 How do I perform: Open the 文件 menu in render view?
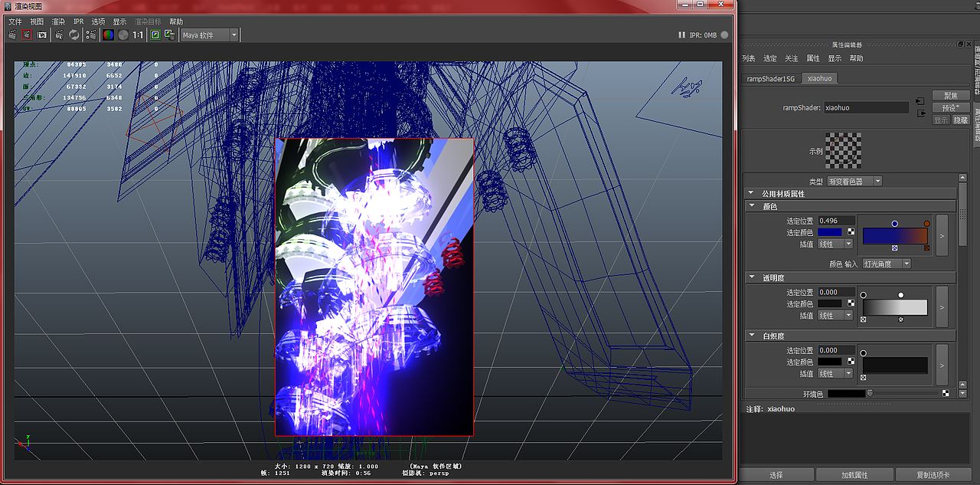(15, 22)
